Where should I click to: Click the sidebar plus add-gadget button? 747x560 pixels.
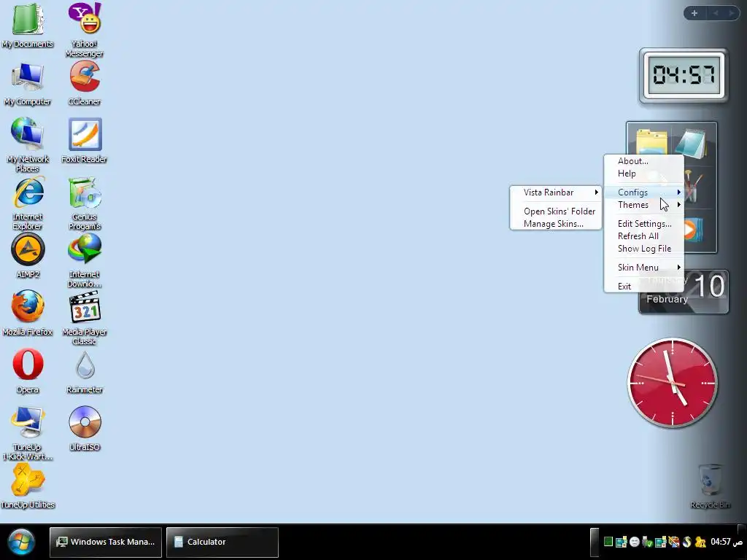694,13
